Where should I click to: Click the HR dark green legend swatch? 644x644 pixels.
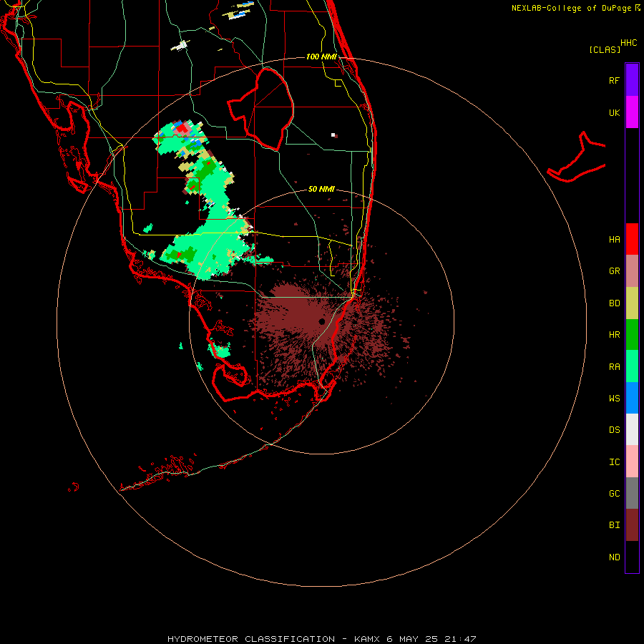[632, 335]
